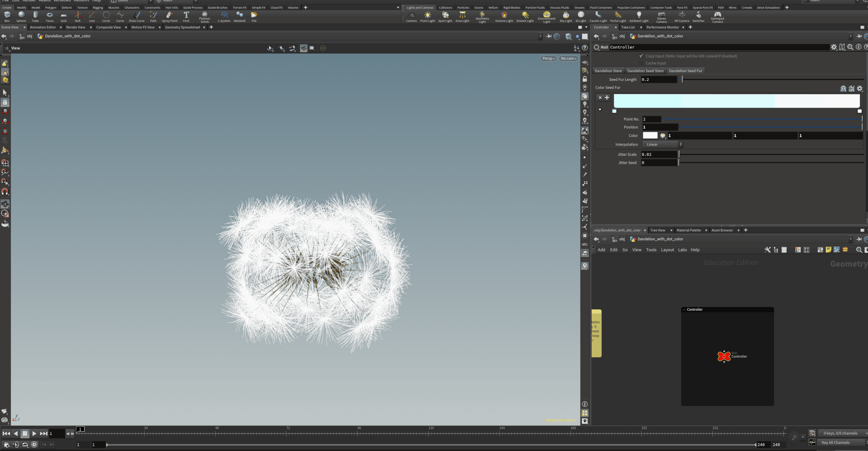Viewport: 868px width, 451px height.
Task: Add a new point to the color ramp
Action: pos(607,98)
